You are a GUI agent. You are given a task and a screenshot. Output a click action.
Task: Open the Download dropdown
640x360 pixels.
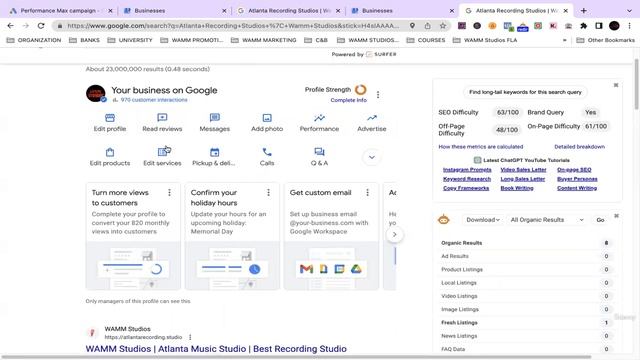coord(483,220)
